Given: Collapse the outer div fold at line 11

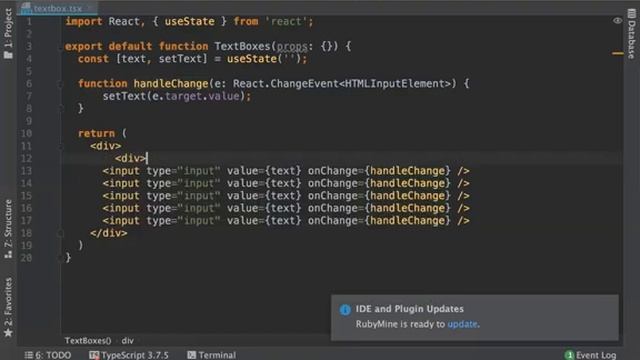Looking at the screenshot, I should coord(60,146).
